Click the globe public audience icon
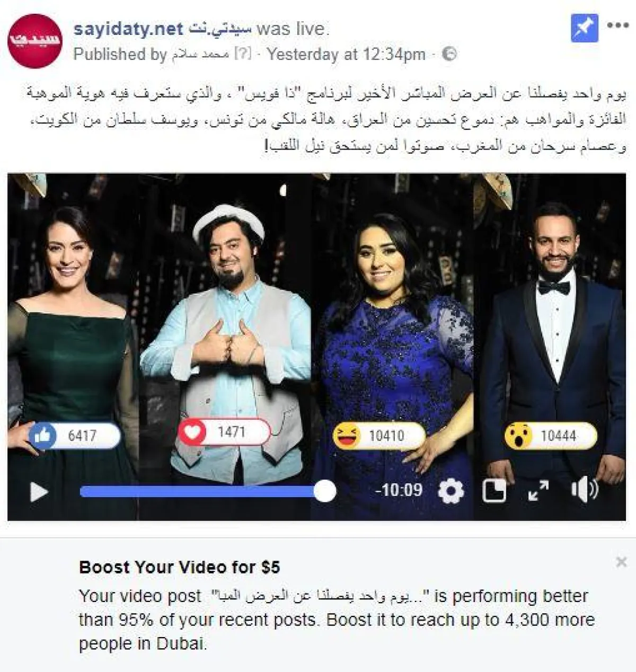This screenshot has width=636, height=672. 449,54
